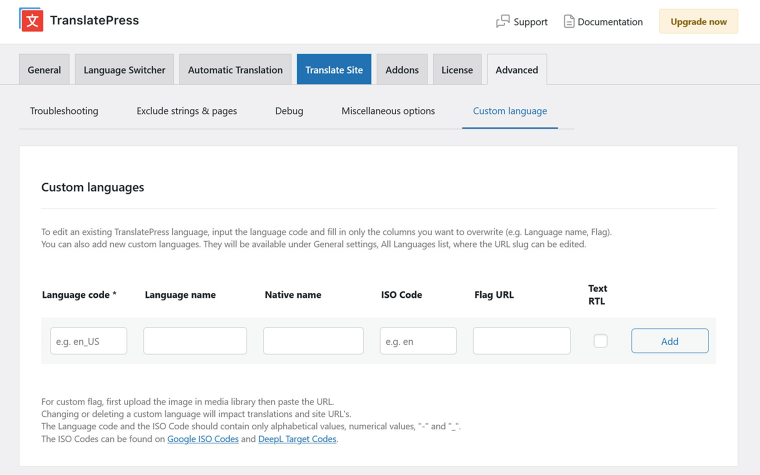
Task: Focus the Native name input field
Action: [x=313, y=341]
